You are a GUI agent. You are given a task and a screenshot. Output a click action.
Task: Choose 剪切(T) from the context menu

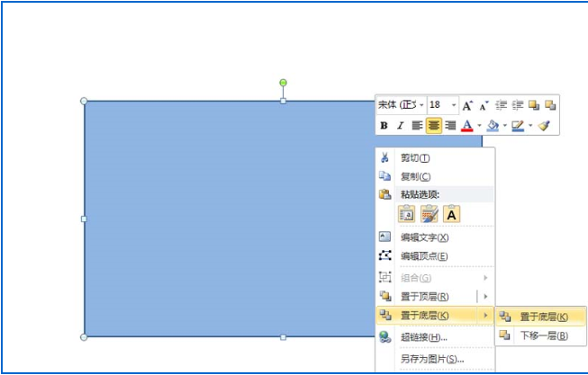(436, 157)
